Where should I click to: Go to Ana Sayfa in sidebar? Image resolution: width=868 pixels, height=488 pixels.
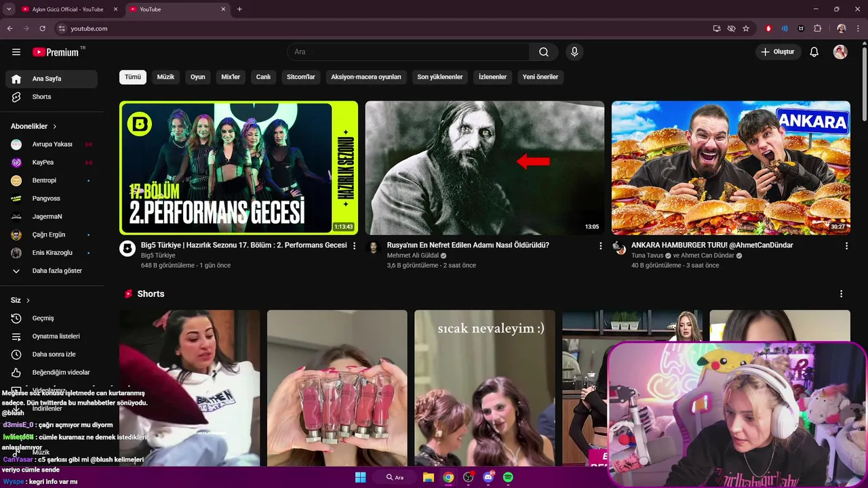tap(52, 79)
